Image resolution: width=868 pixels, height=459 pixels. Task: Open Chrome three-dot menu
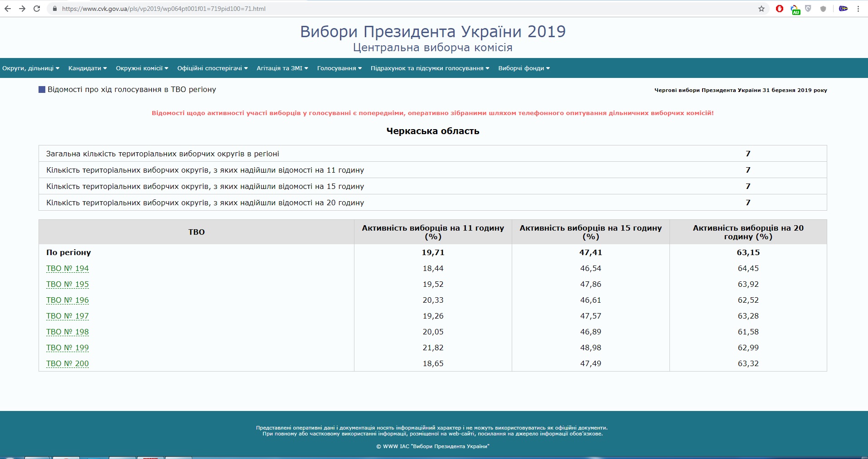point(858,9)
